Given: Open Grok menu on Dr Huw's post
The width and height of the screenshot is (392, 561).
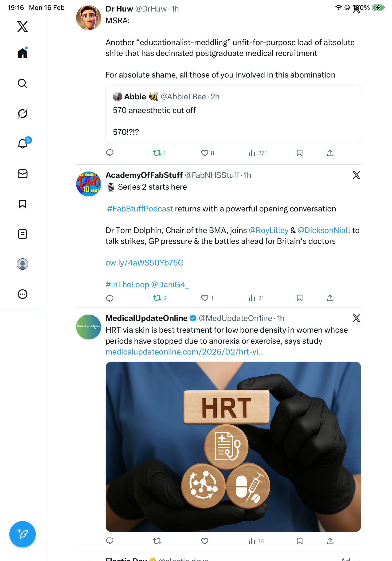Looking at the screenshot, I should click(356, 9).
